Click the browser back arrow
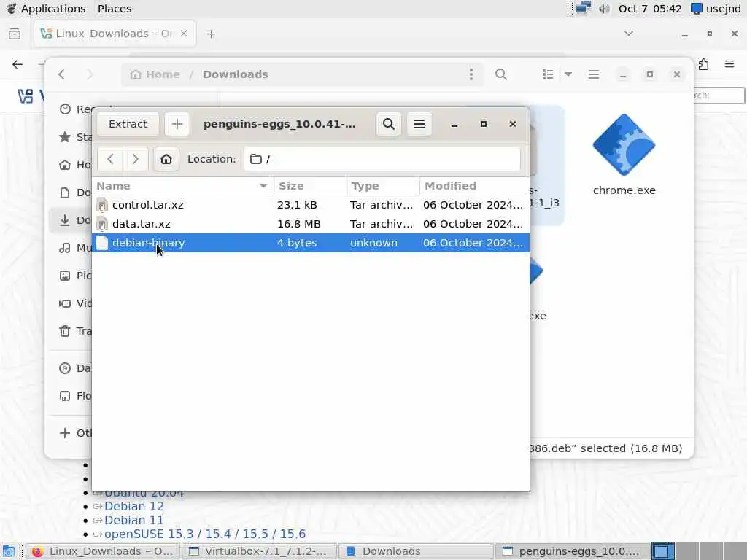Viewport: 747px width, 560px height. tap(18, 64)
